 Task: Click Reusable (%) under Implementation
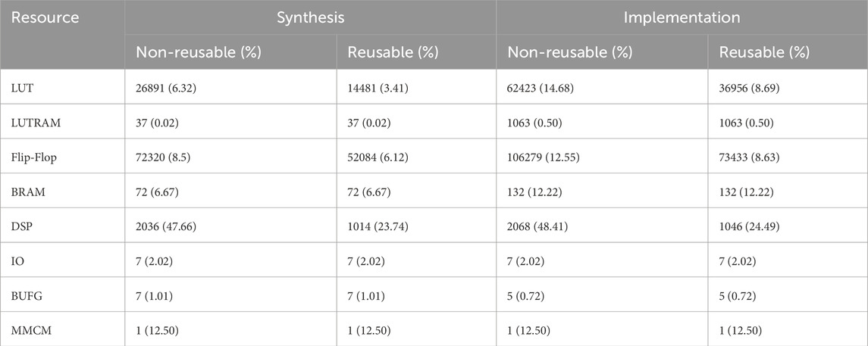788,52
